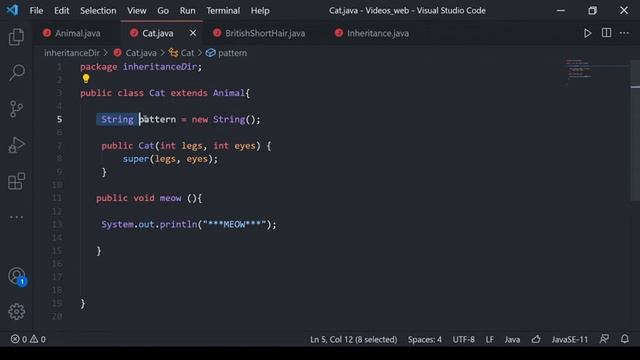This screenshot has width=640, height=360.
Task: Click the 'pattern' variable name in code
Action: tap(158, 120)
